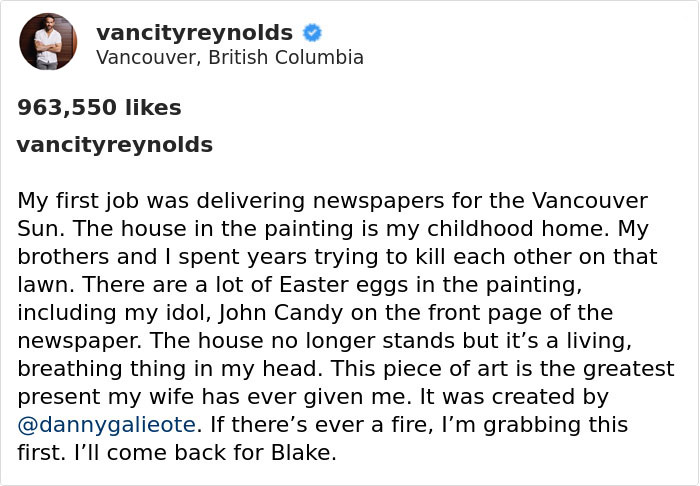The height and width of the screenshot is (486, 700).
Task: Click the blue verified badge
Action: point(312,33)
